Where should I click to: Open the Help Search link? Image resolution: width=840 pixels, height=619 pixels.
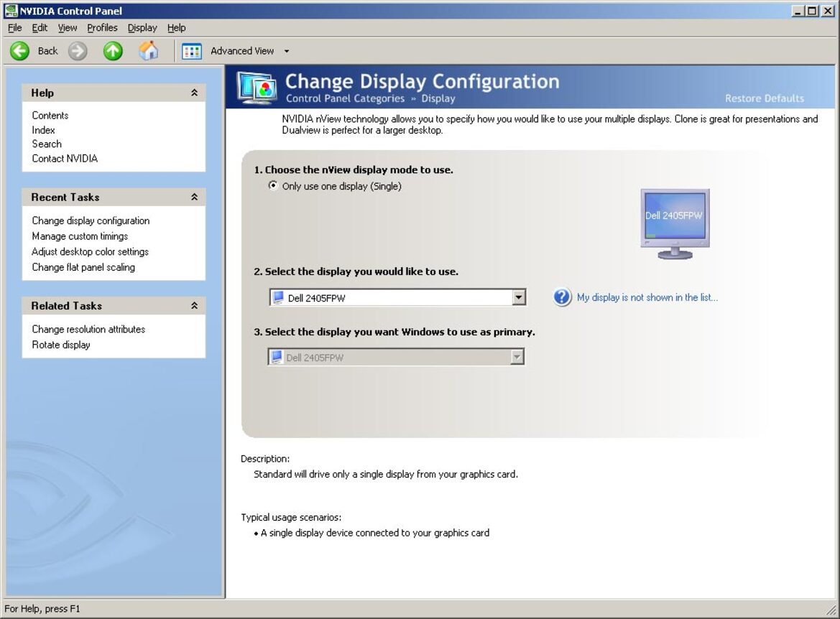click(x=47, y=144)
